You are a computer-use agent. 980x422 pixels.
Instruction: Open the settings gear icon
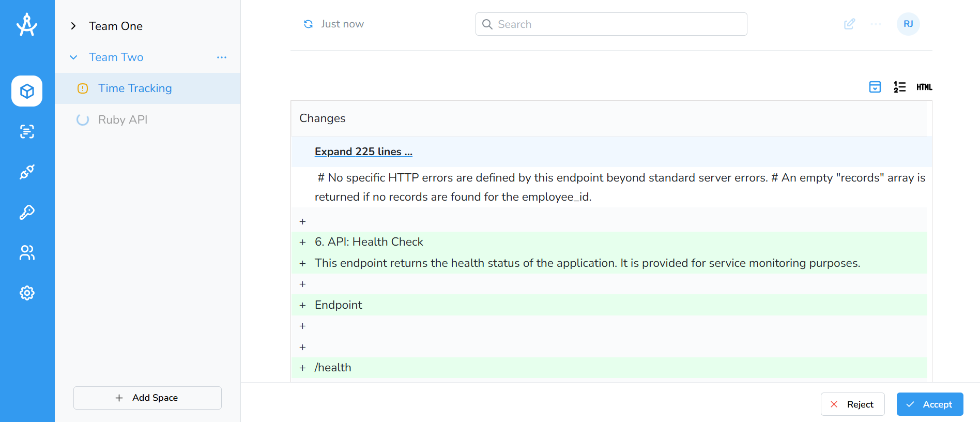[27, 293]
